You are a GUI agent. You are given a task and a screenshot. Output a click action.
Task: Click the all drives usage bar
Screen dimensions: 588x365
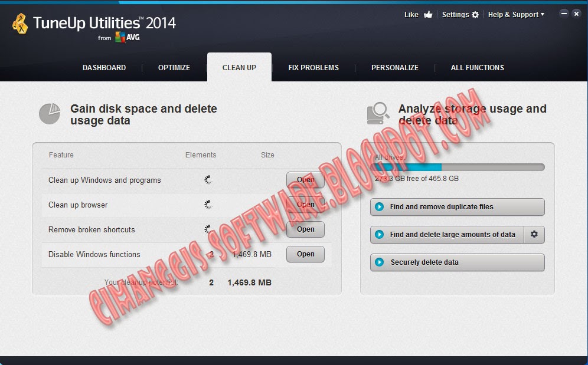tap(457, 167)
